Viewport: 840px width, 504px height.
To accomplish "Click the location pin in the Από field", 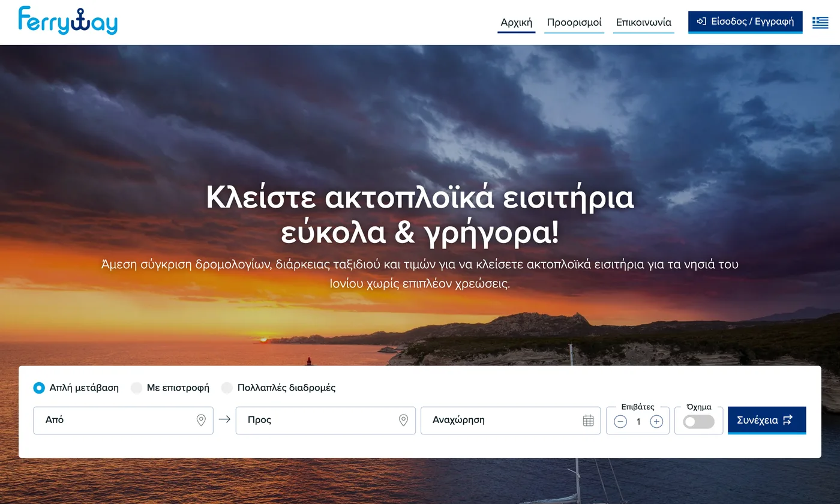I will [202, 421].
